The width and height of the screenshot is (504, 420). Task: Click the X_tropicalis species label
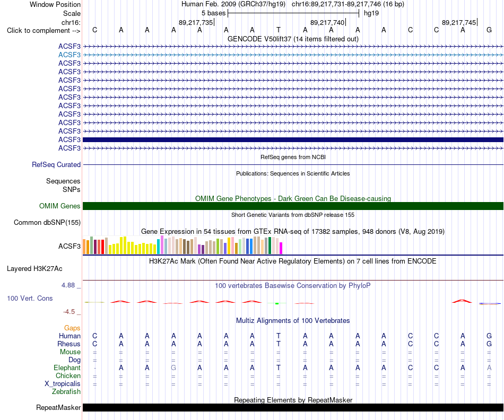(63, 384)
